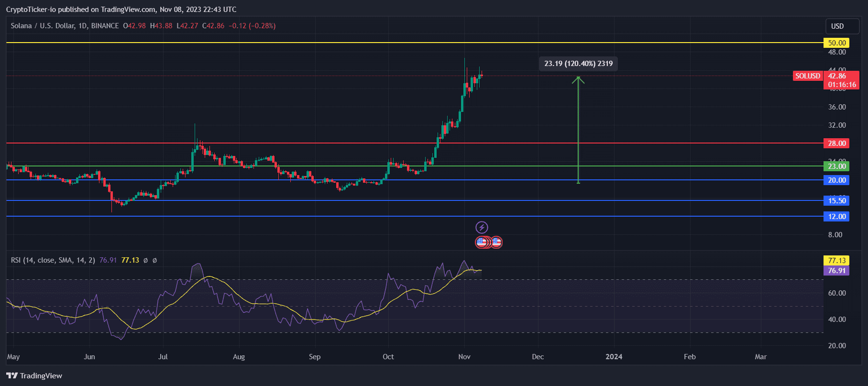Click the Aug label on the time axis

pos(239,357)
